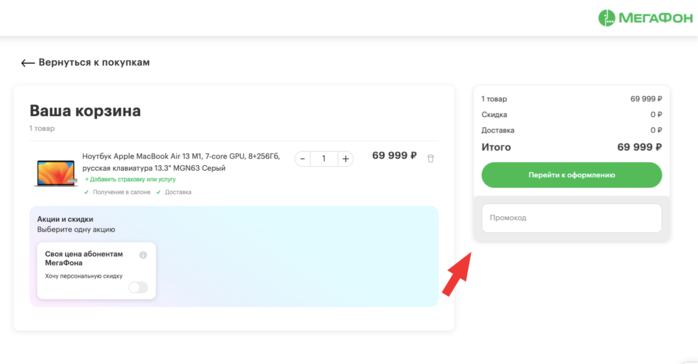This screenshot has width=698, height=364.
Task: Click the Доставка row label in summary
Action: [498, 130]
